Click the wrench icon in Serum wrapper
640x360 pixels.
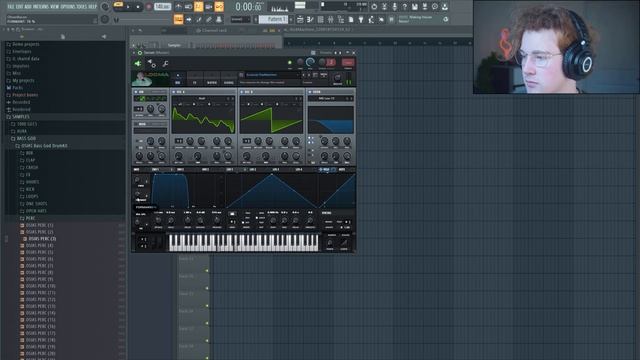tap(165, 63)
